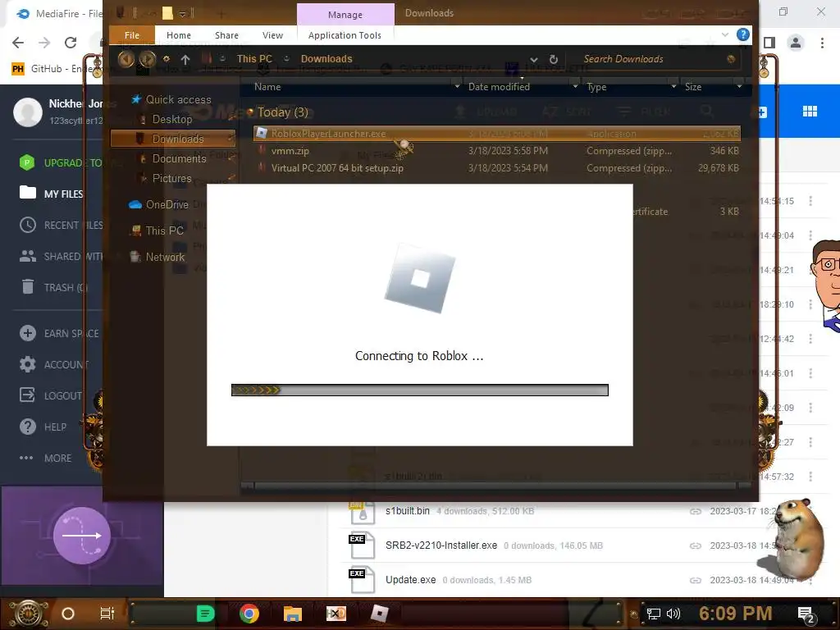Sort by the Date modified column
Viewport: 840px width, 630px height.
tap(499, 87)
